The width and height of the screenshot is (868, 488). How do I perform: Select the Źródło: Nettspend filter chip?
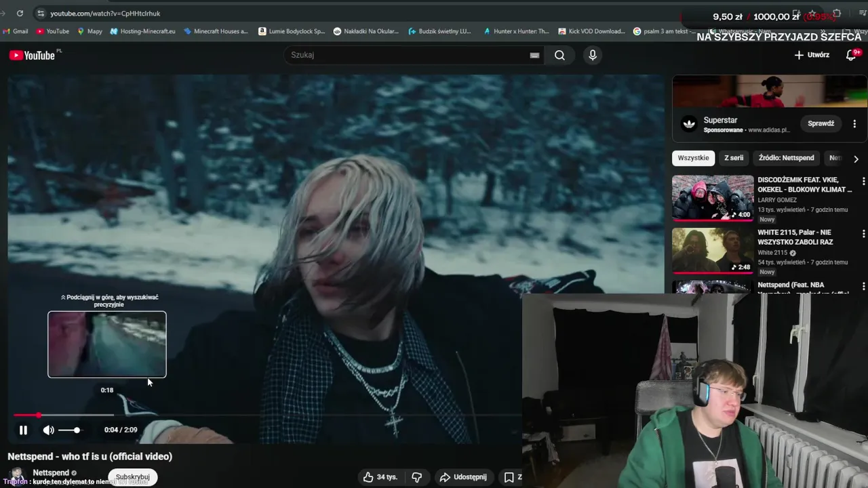point(787,158)
